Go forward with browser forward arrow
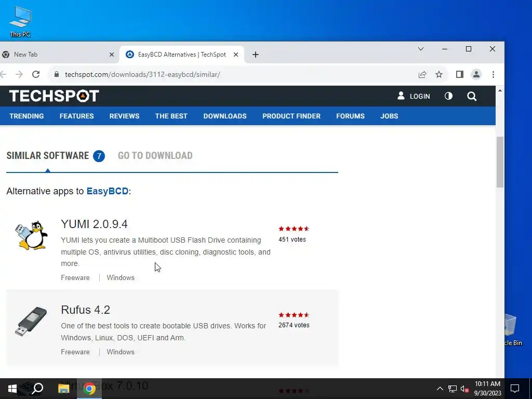 19,74
